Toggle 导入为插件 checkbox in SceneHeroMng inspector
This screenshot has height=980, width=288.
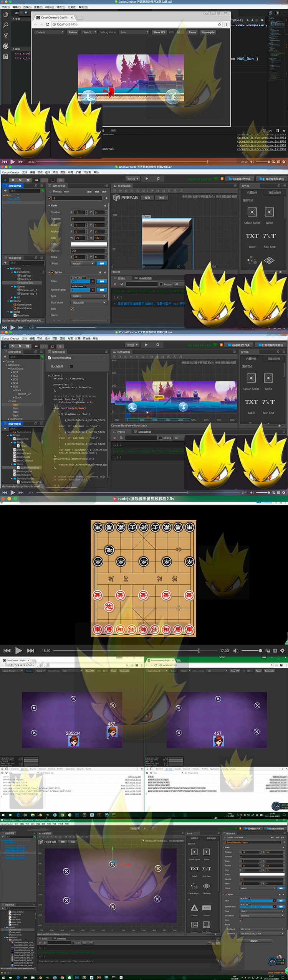(x=71, y=366)
